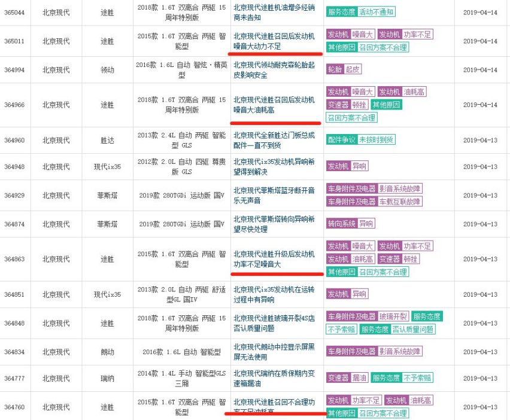Click complaint ID 364874
The height and width of the screenshot is (420, 510).
[x=14, y=224]
